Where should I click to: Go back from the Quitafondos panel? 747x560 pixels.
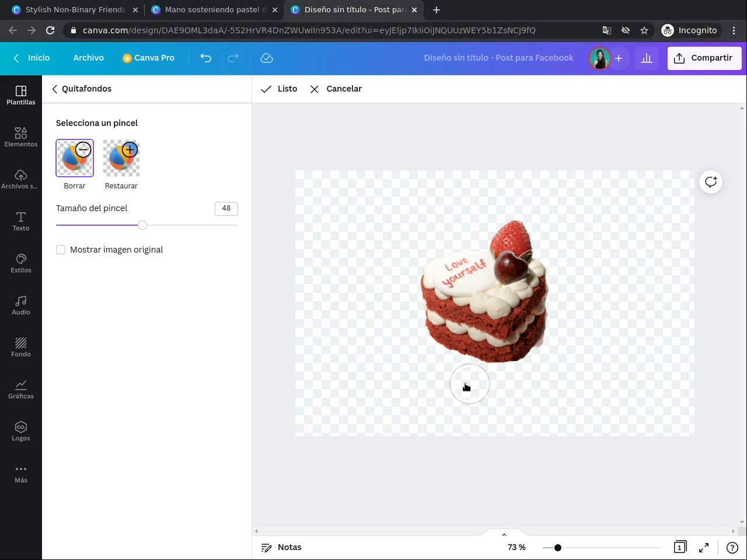54,89
